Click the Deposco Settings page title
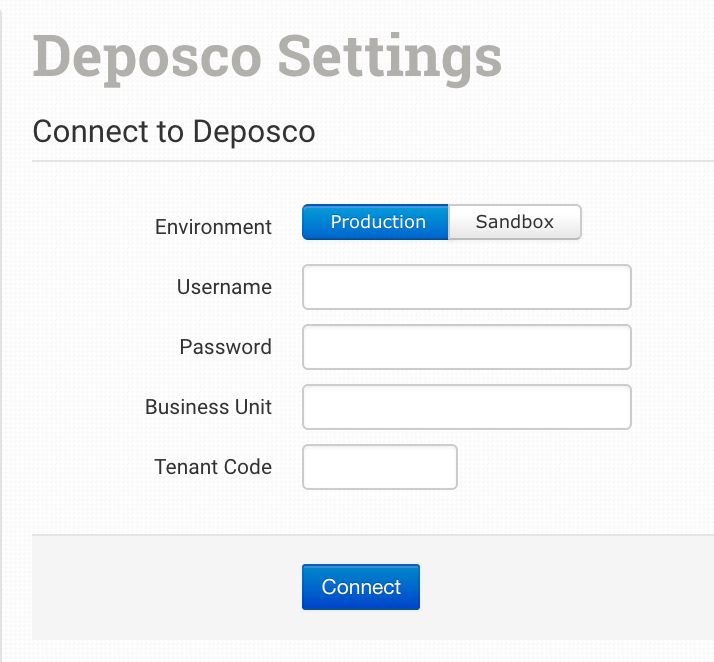The width and height of the screenshot is (714, 662). coord(267,57)
